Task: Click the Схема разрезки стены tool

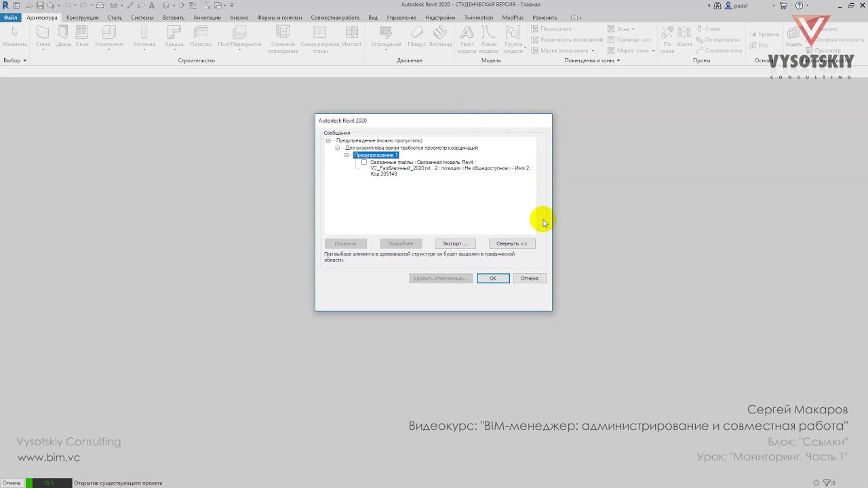Action: (320, 39)
